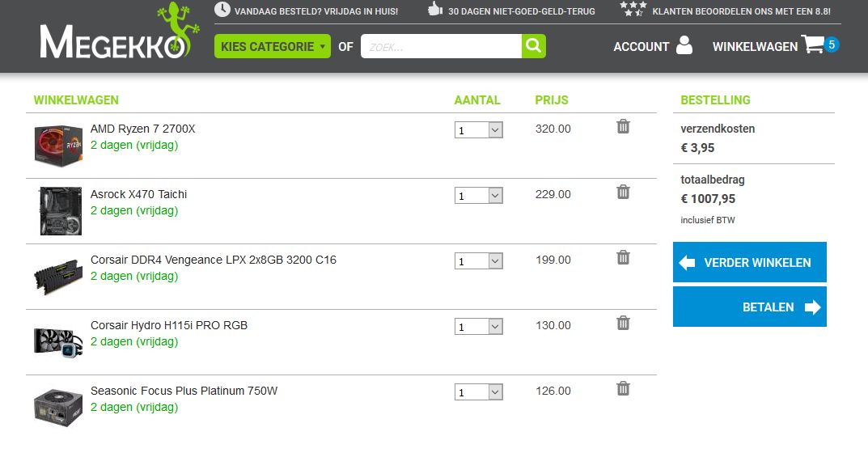The width and height of the screenshot is (868, 474).
Task: Change quantity of Seasonic Focus Plus Platinum
Action: [x=478, y=392]
